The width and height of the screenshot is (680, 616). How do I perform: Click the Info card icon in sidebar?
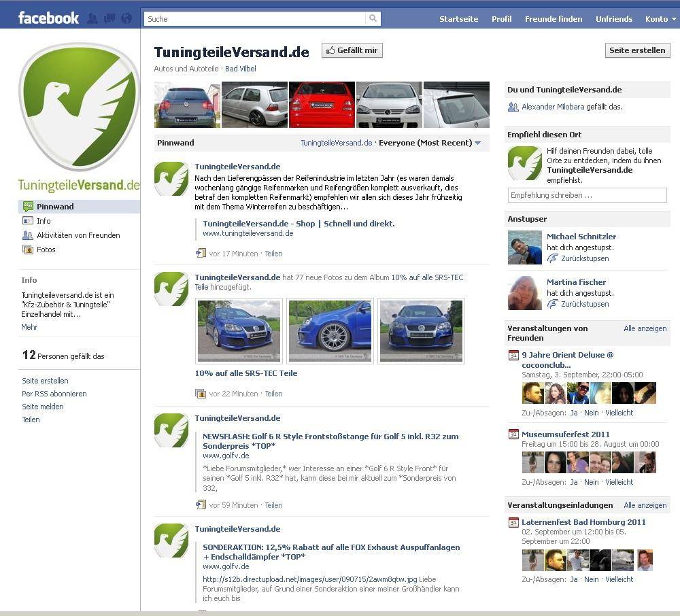click(x=28, y=221)
